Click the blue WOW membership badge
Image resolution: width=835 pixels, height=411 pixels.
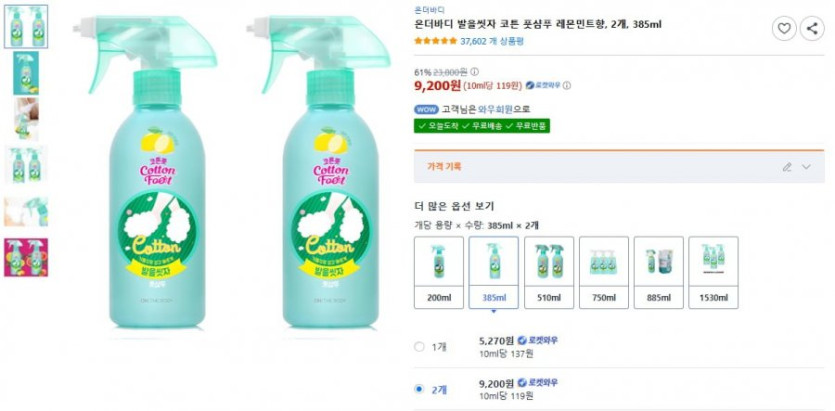pyautogui.click(x=426, y=109)
